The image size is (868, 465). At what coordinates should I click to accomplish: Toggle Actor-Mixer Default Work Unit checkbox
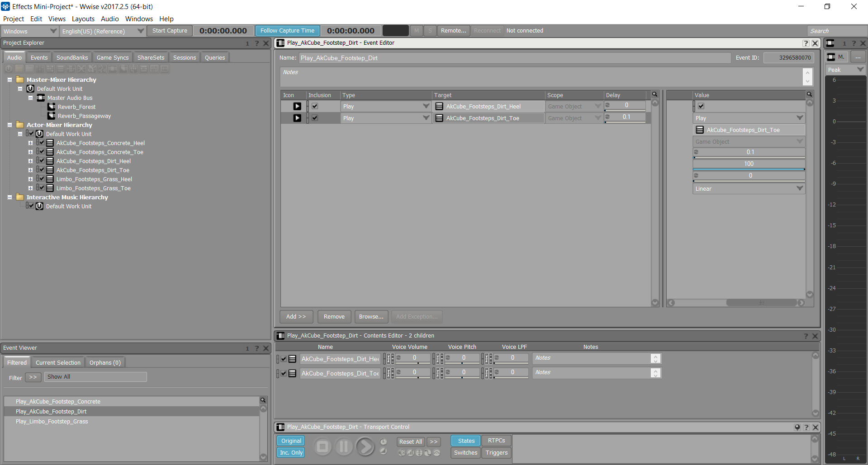pos(31,134)
